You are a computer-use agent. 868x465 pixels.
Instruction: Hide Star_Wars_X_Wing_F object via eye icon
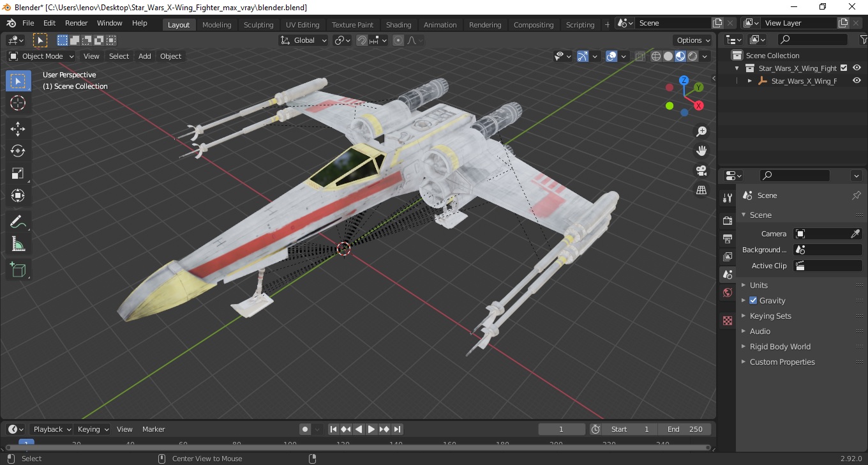click(857, 80)
